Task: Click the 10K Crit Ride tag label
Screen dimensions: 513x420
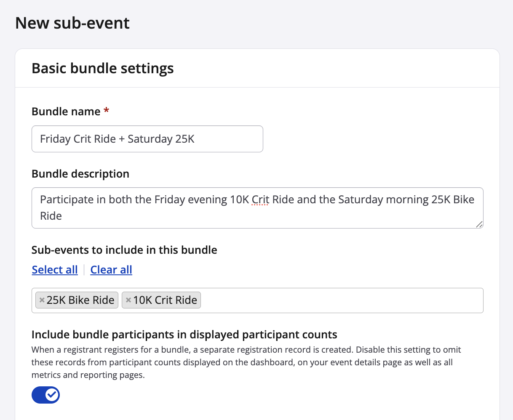Action: pos(165,300)
